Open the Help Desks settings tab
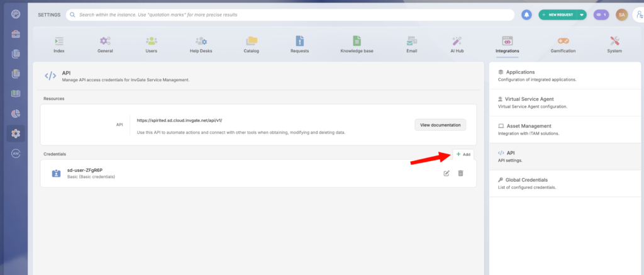This screenshot has height=275, width=644. coord(201,45)
